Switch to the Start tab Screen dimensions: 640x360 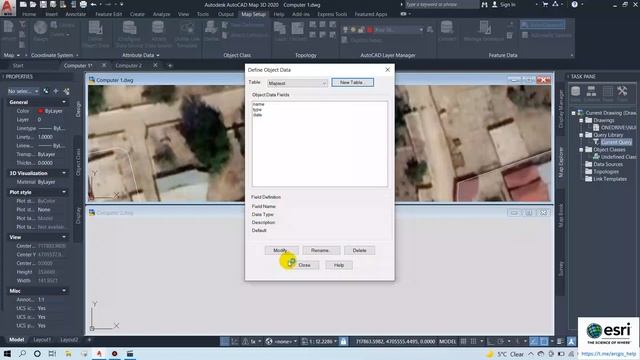18,65
